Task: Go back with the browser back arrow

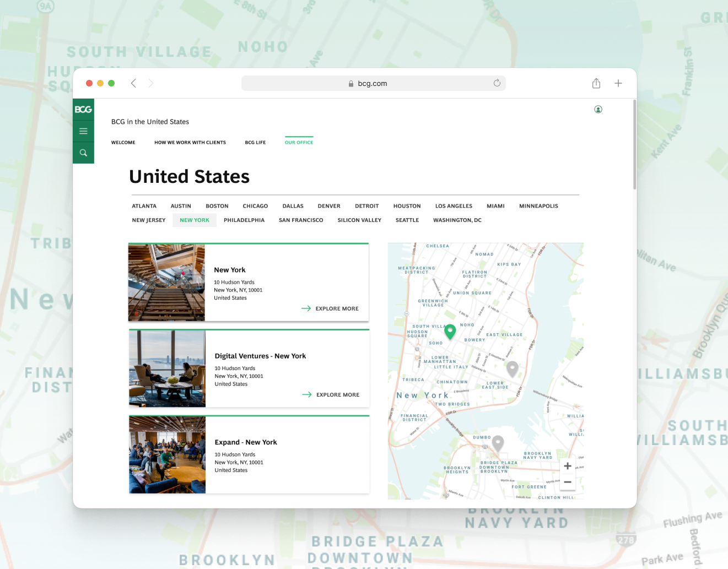Action: [x=133, y=83]
